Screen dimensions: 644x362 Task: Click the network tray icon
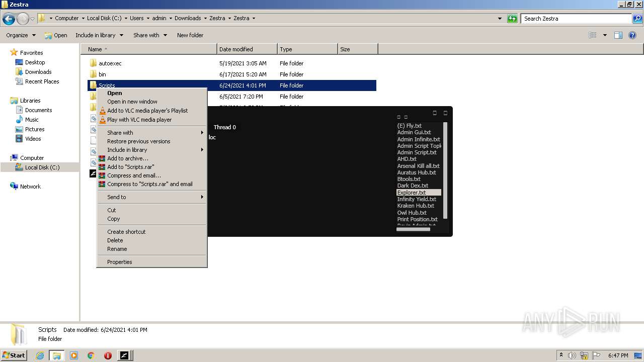pyautogui.click(x=584, y=355)
